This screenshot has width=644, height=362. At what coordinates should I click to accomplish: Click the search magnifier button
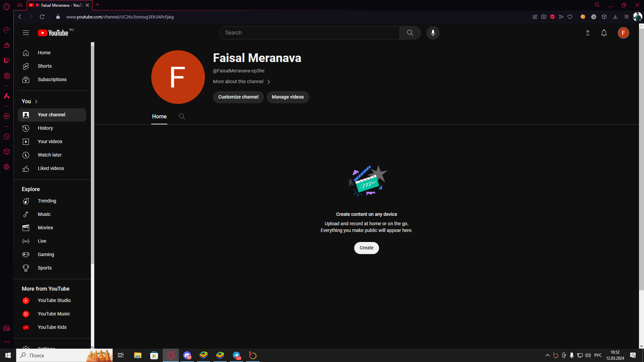pos(410,33)
